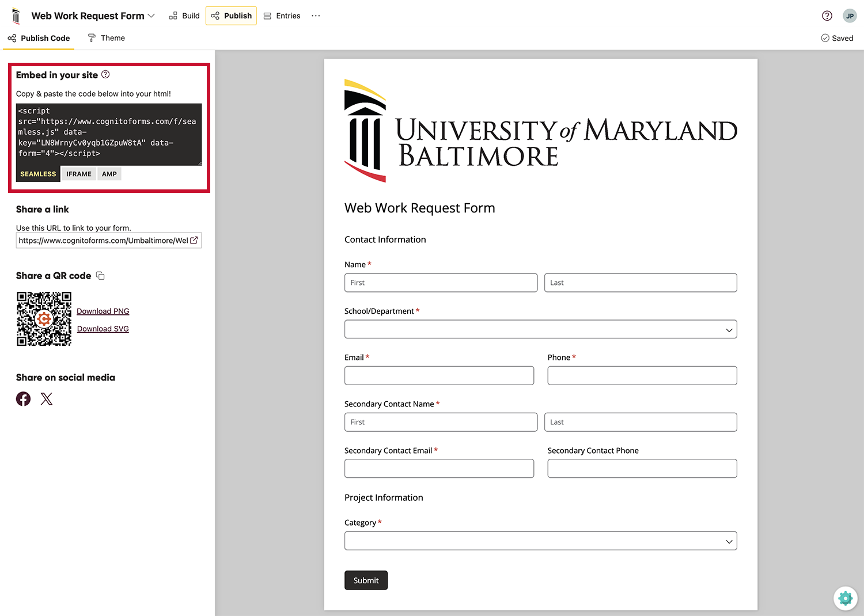Share form on Facebook
This screenshot has width=864, height=616.
(23, 398)
